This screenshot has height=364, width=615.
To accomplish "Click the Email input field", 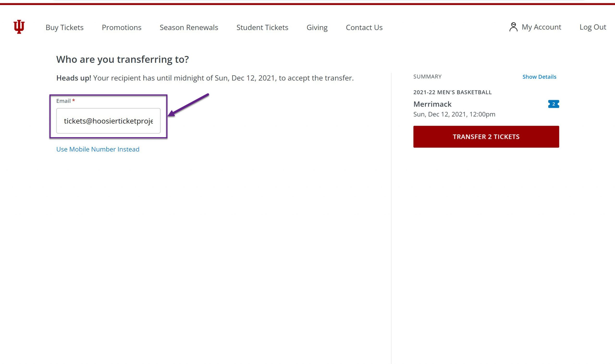I will tap(108, 121).
